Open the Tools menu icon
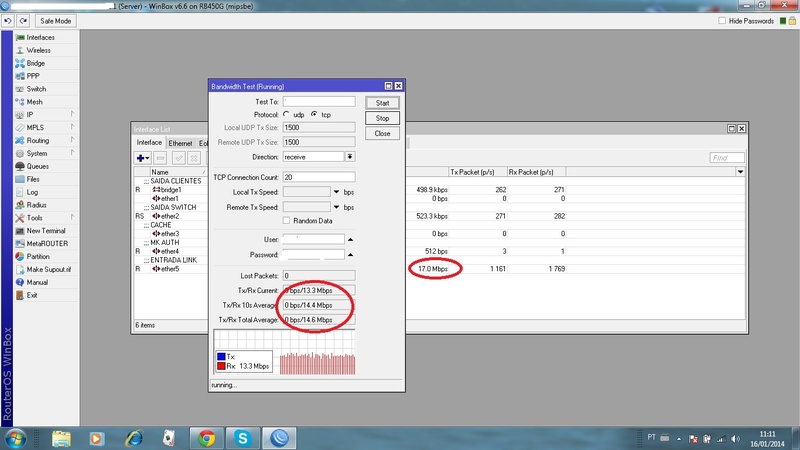Viewport: 800px width, 450px height. [20, 218]
